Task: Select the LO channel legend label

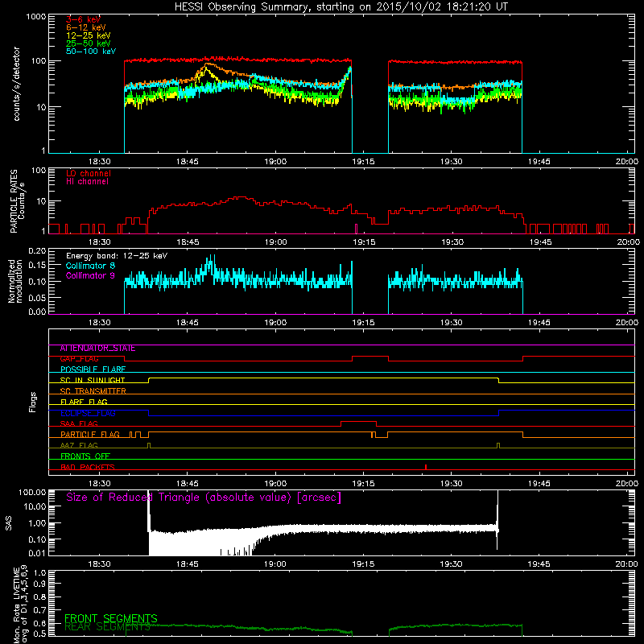Action: (x=89, y=173)
